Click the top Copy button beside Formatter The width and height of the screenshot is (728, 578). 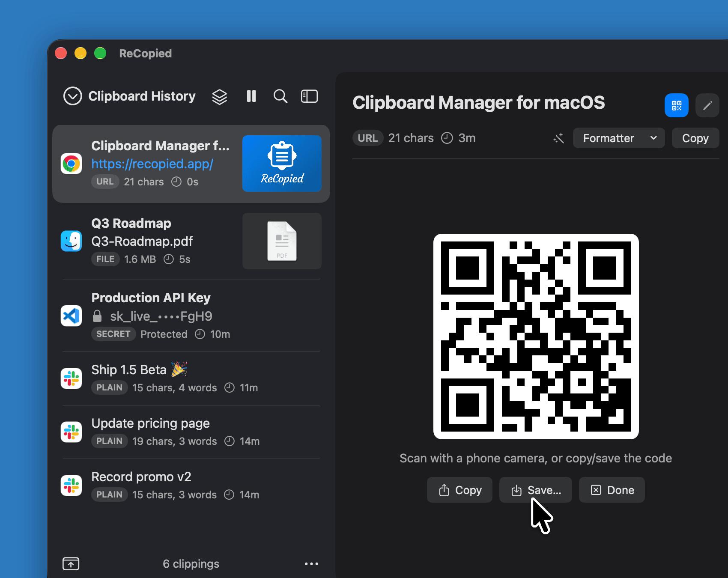695,138
